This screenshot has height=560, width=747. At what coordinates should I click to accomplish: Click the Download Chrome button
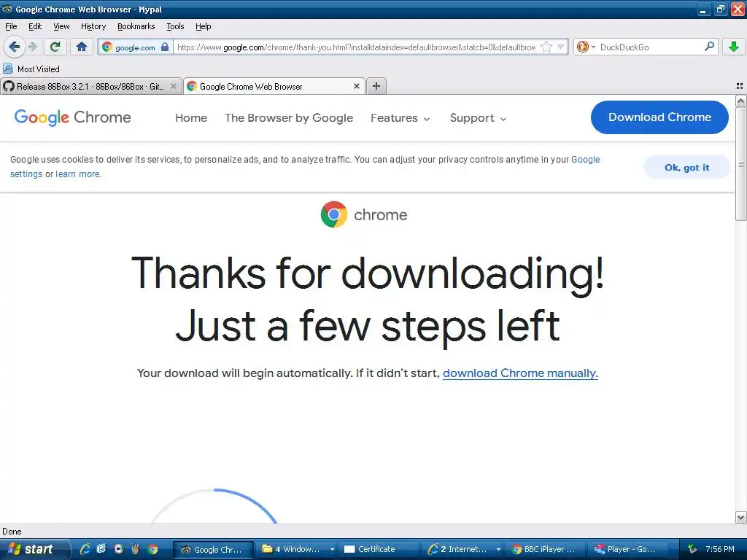(x=659, y=117)
